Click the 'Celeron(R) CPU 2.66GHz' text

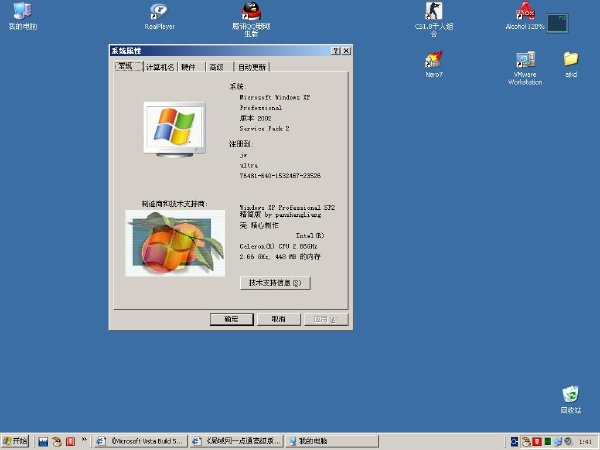278,246
